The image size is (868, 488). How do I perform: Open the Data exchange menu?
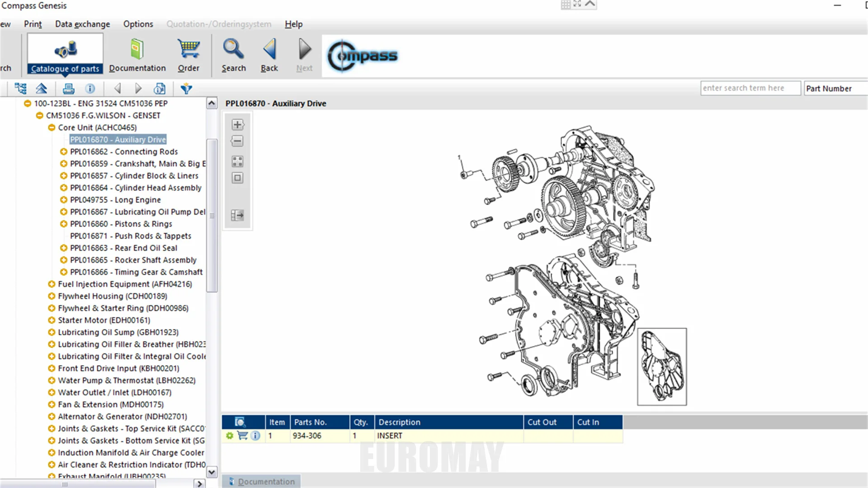click(x=82, y=24)
